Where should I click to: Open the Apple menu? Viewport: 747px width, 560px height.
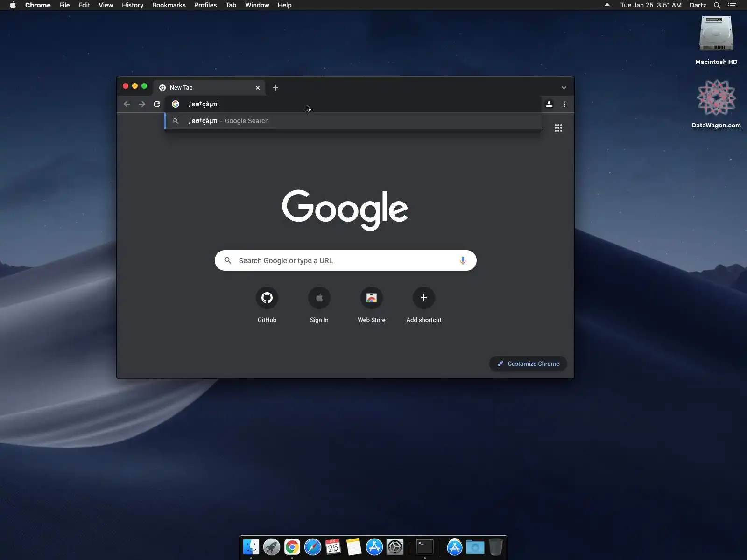(13, 5)
